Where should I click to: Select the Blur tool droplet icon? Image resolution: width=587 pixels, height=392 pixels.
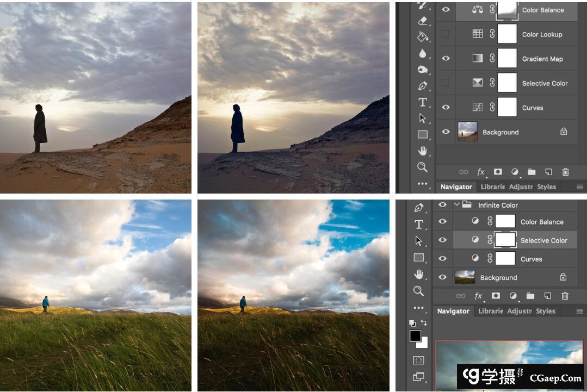click(423, 53)
